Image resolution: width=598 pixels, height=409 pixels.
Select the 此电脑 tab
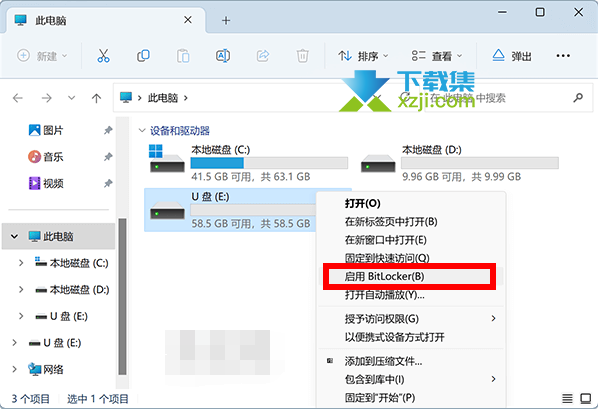106,20
